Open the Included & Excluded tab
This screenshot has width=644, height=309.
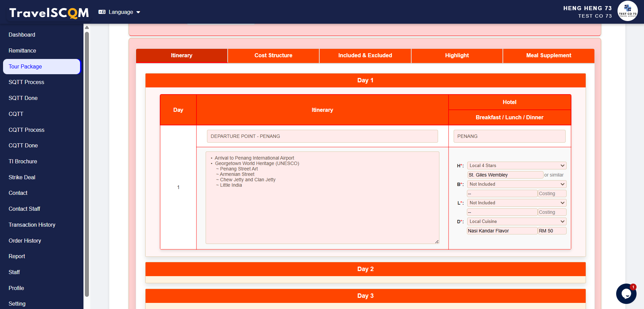coord(365,56)
